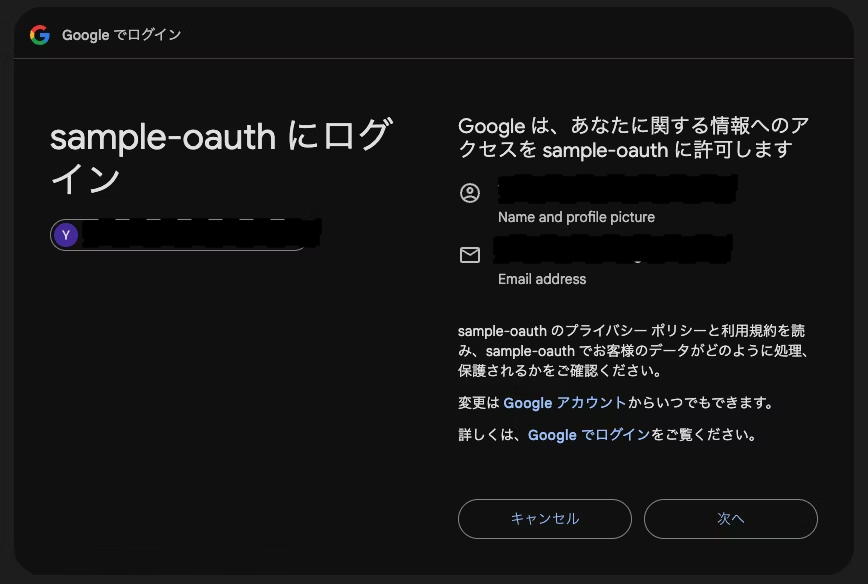Open the Google アカウント link

click(x=568, y=403)
